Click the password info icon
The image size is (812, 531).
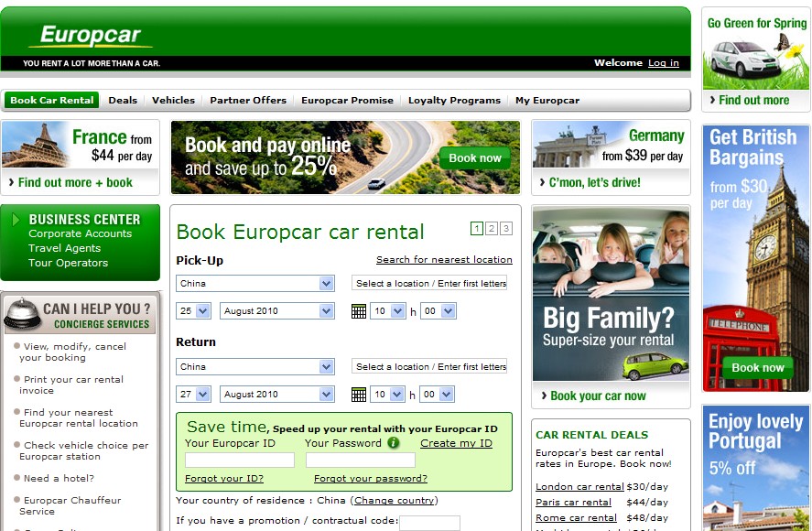(x=394, y=443)
